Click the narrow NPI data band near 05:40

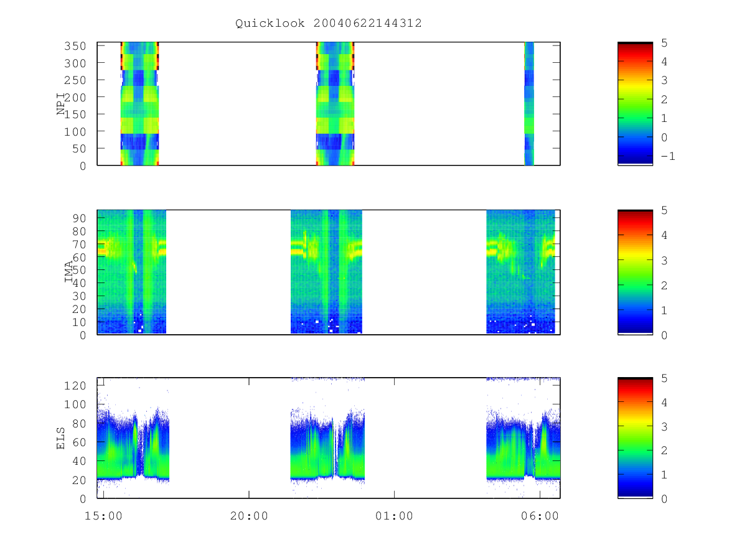(529, 103)
